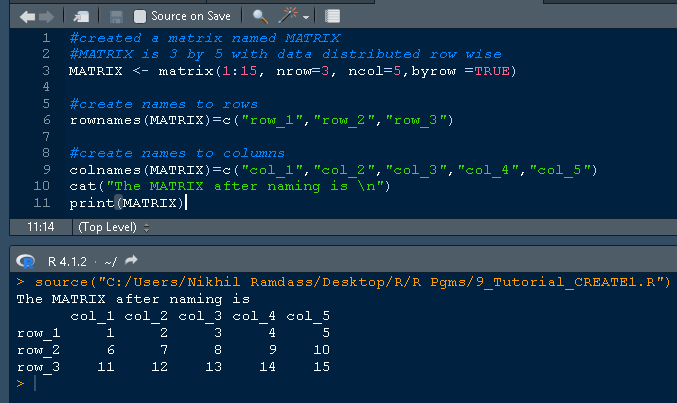Click the comment '#create names to rows'

point(164,104)
